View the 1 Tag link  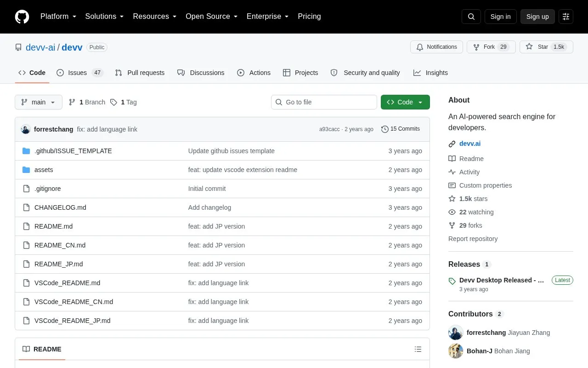123,102
